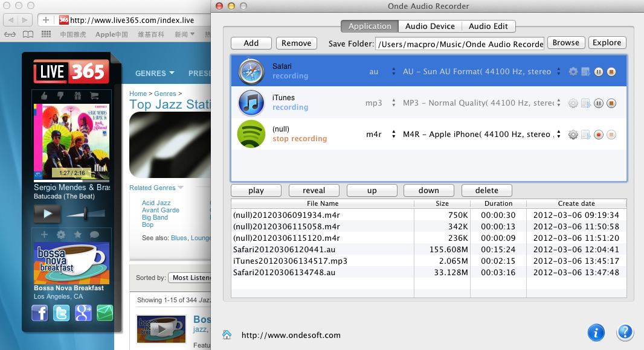Adjust the Live365 player volume slider
Screen dimensions: 644x350
coord(86,213)
